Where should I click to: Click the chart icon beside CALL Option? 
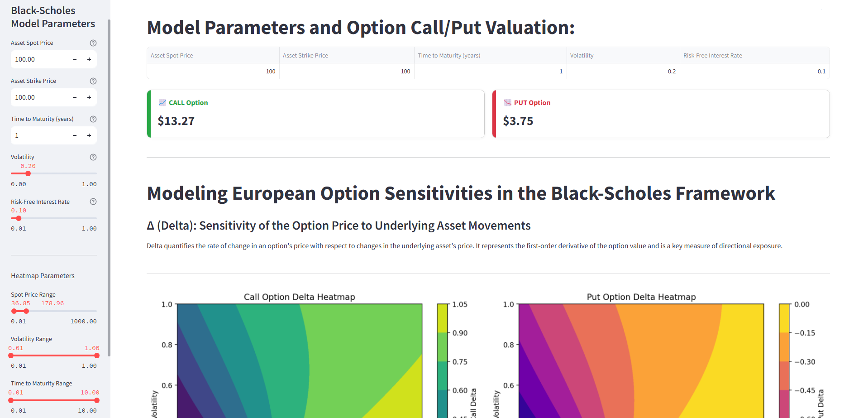(162, 102)
